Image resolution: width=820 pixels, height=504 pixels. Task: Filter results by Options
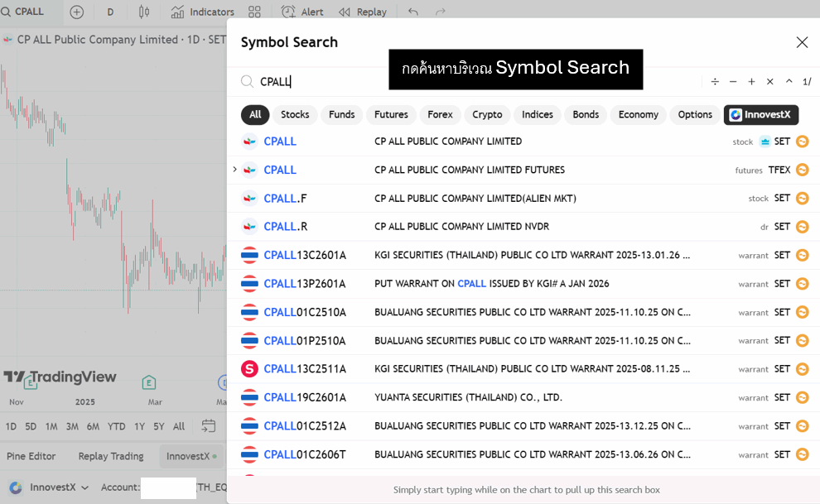click(695, 114)
